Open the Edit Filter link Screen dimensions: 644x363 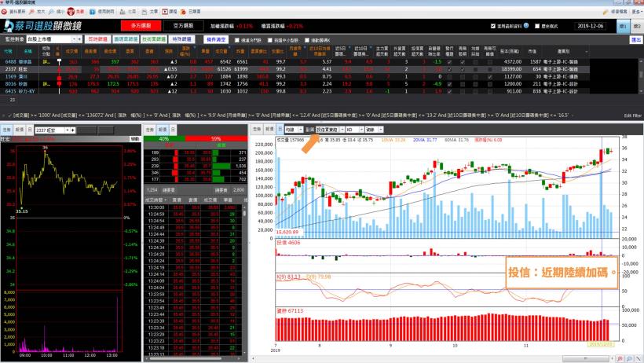point(632,115)
